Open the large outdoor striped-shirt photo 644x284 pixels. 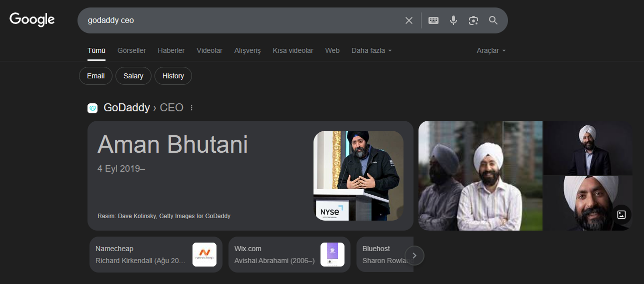click(480, 176)
